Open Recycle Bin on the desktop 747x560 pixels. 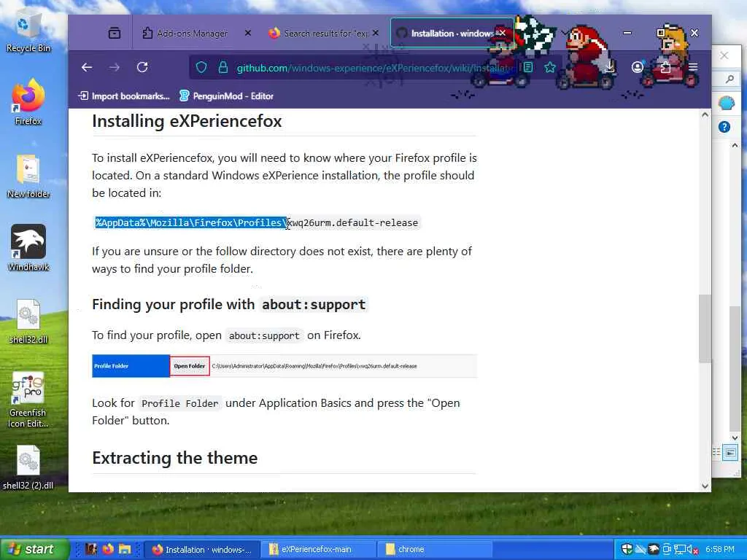coord(28,32)
